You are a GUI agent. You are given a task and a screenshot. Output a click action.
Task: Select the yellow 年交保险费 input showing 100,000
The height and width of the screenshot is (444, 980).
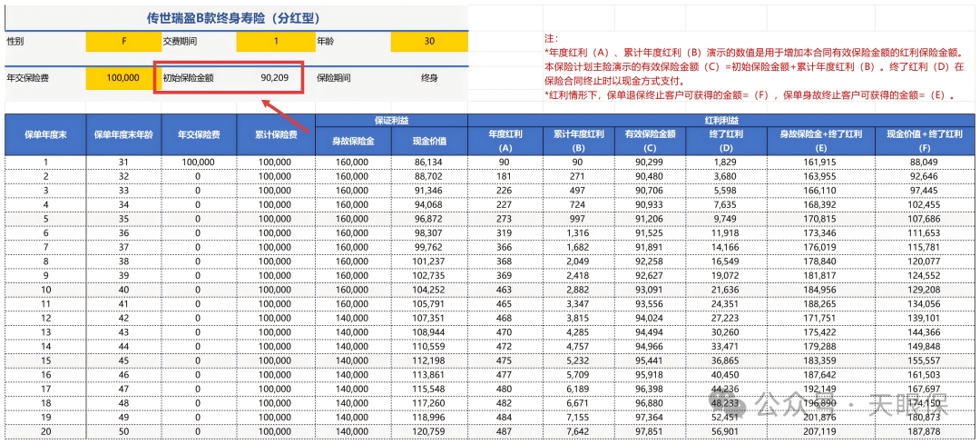click(x=122, y=78)
